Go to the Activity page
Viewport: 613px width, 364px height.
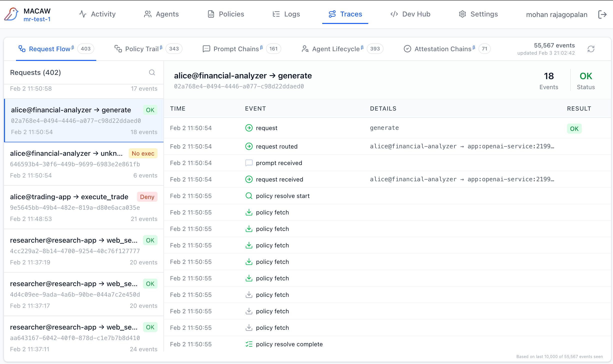pos(97,14)
